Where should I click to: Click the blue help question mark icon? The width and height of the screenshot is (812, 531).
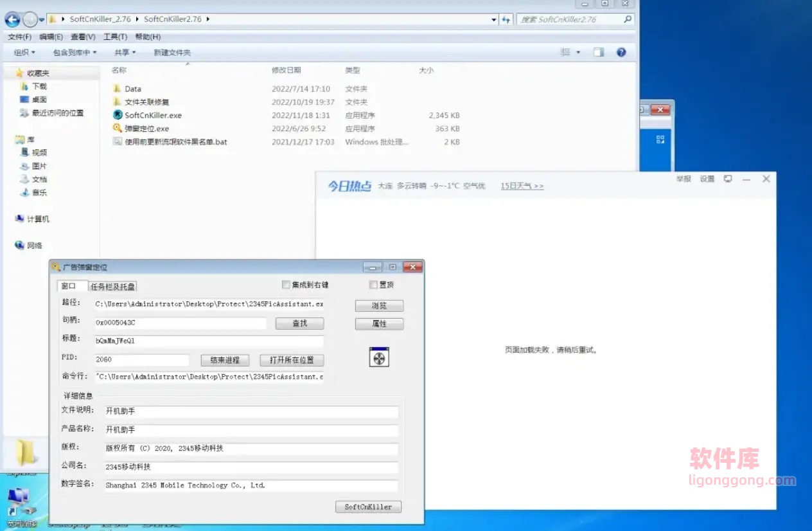tap(621, 53)
